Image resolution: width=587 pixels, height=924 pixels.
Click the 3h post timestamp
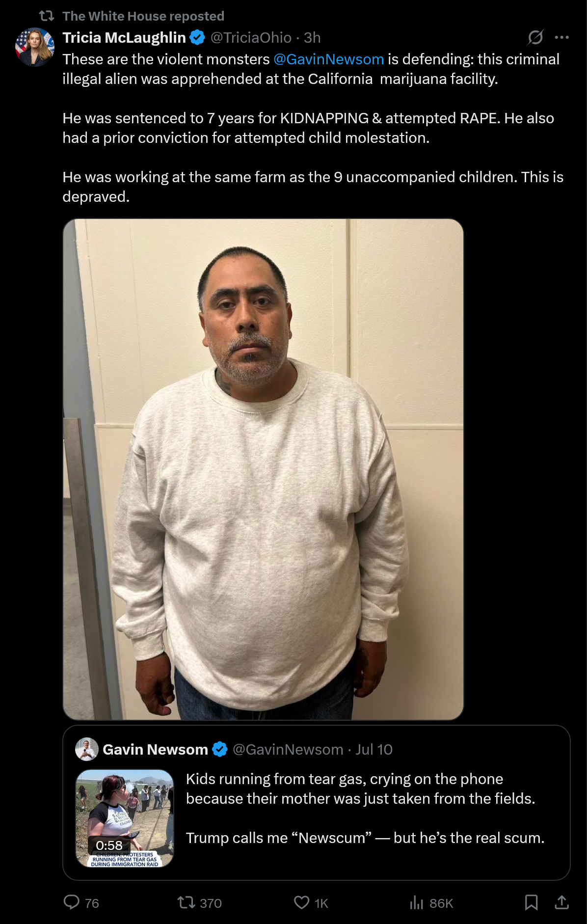tap(312, 38)
